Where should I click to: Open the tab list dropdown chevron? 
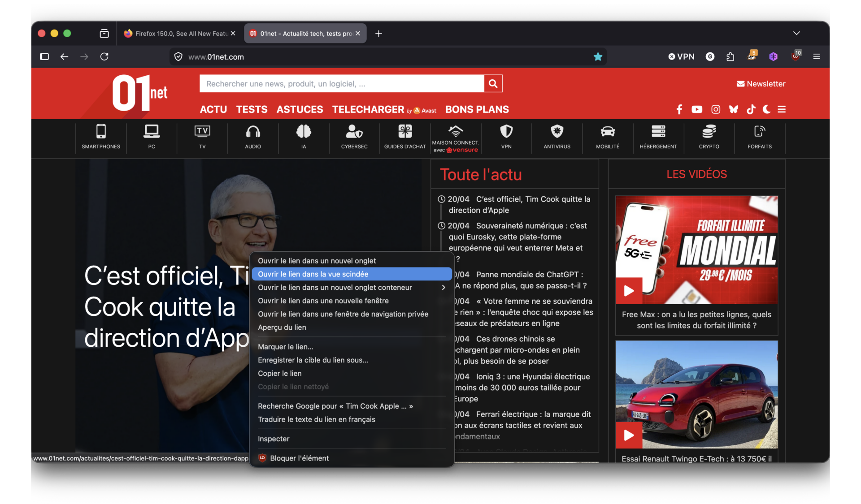(x=797, y=33)
